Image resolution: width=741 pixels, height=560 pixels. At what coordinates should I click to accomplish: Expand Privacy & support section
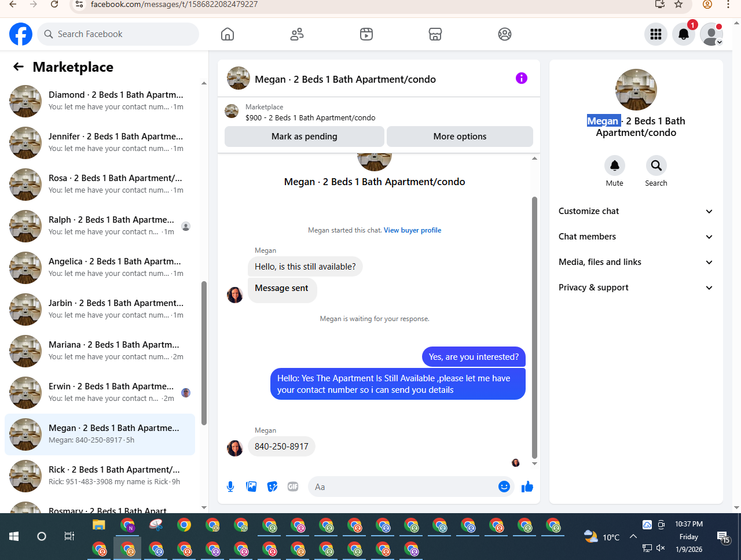point(636,288)
